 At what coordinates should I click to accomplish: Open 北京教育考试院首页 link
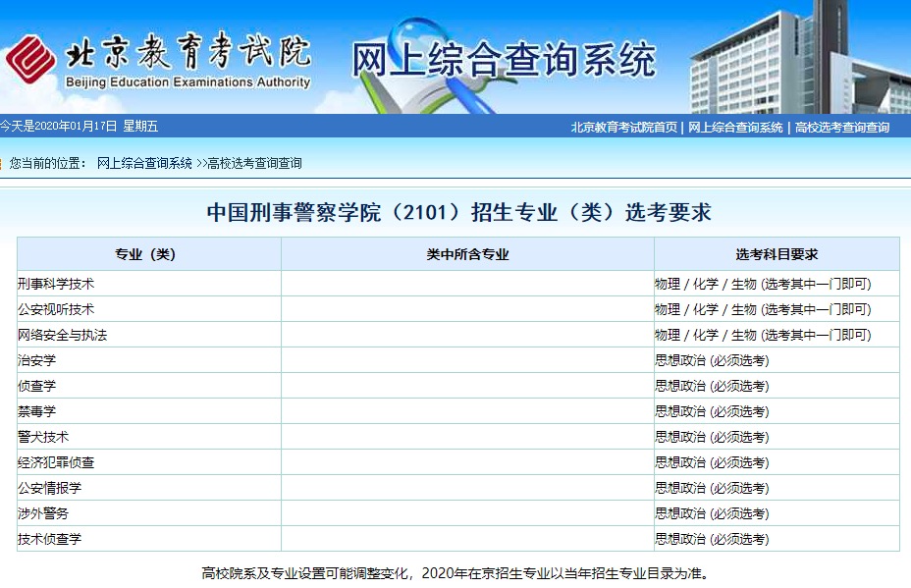pyautogui.click(x=623, y=128)
